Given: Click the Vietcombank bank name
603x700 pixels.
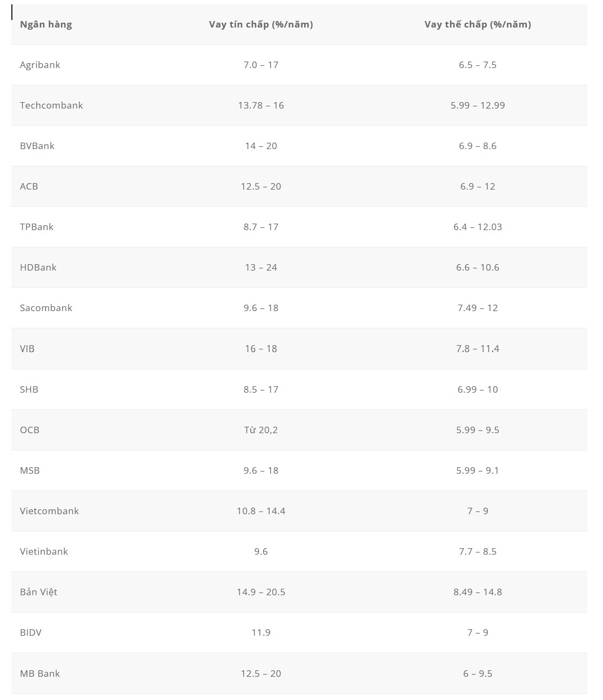Looking at the screenshot, I should (x=49, y=511).
